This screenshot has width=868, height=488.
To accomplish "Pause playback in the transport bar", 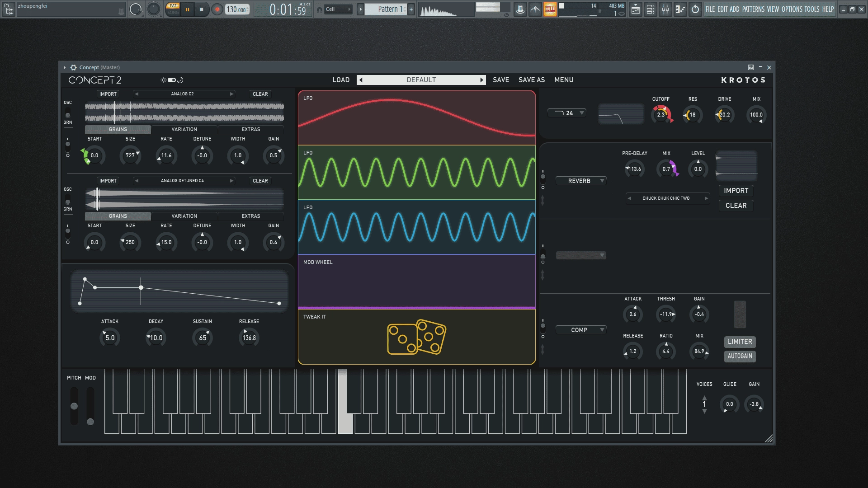I will 187,9.
